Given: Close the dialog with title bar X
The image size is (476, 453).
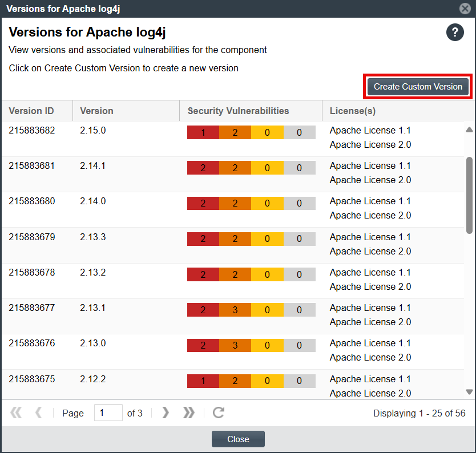Looking at the screenshot, I should point(465,9).
